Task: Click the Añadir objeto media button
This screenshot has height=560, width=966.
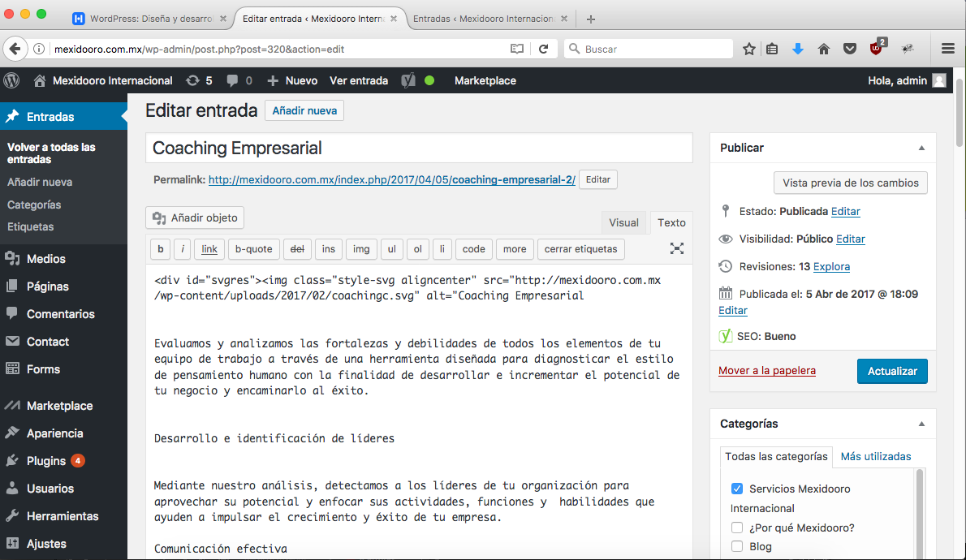Action: click(x=195, y=218)
